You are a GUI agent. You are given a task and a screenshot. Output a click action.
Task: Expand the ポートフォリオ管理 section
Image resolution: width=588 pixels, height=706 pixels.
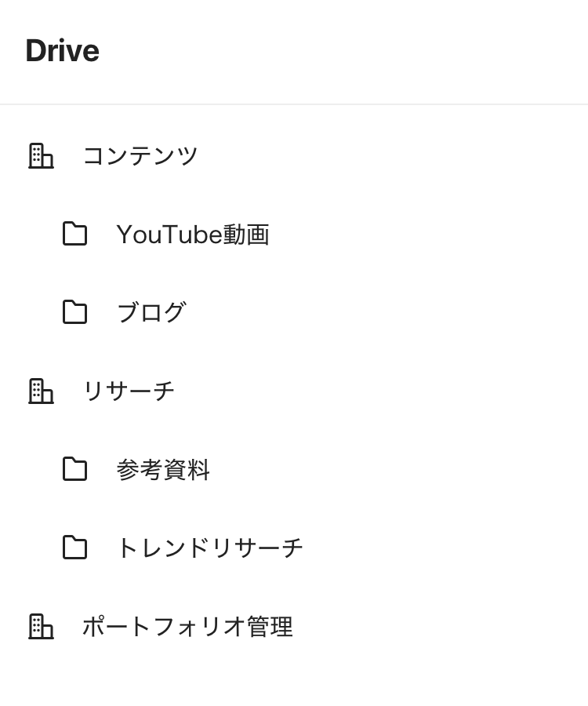click(187, 626)
